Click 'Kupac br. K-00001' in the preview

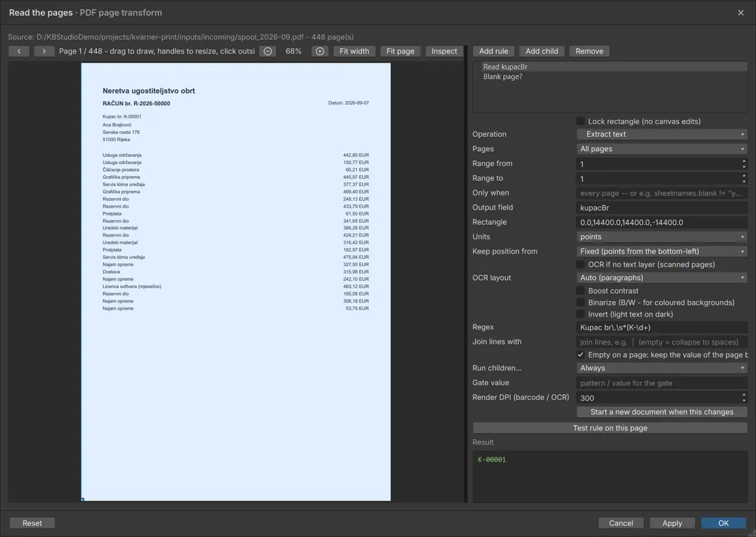122,116
